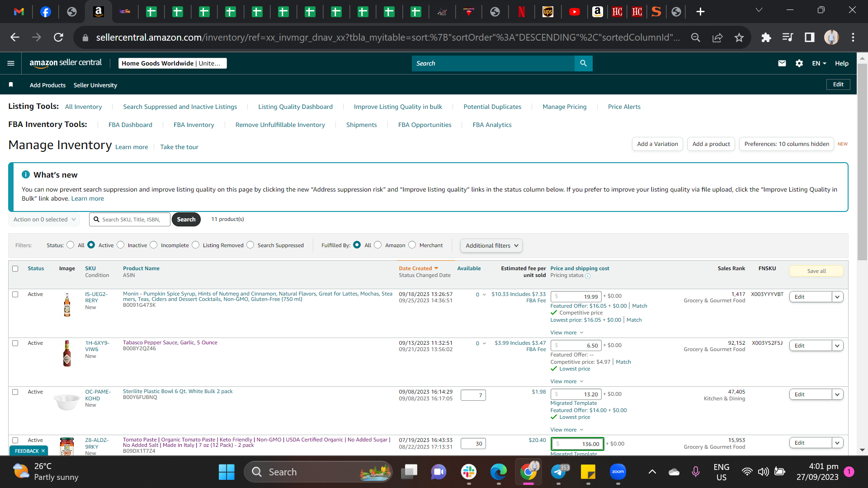The width and height of the screenshot is (868, 488).
Task: Open the Netflix browser tab
Action: 522,12
